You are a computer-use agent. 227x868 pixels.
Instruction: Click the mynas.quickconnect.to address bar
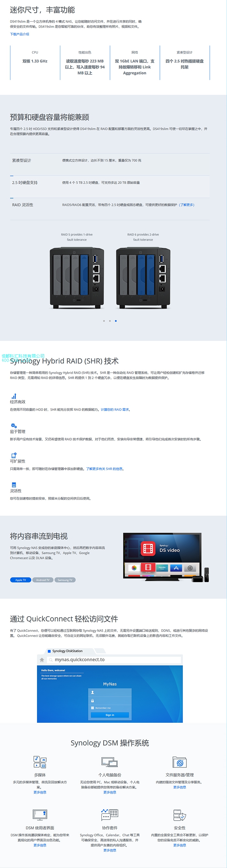pos(114,660)
